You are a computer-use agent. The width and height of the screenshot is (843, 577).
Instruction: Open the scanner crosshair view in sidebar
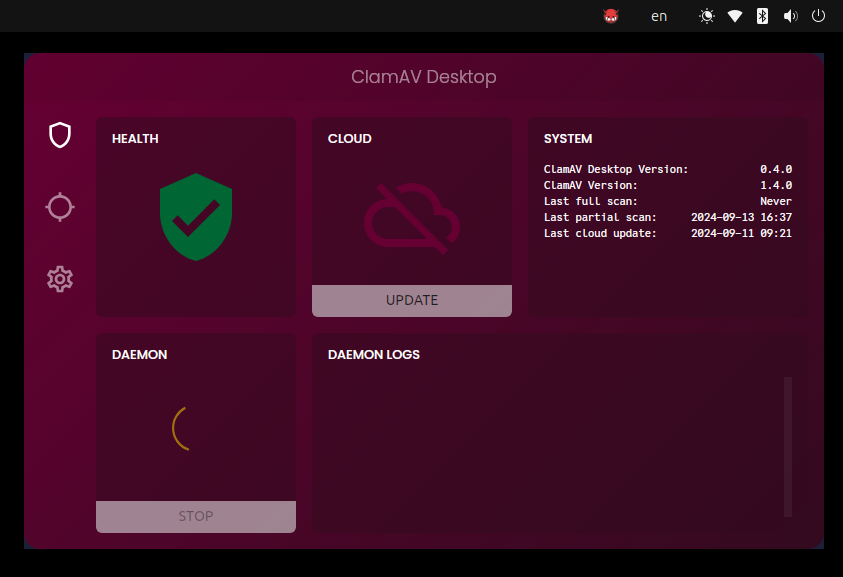(x=60, y=207)
